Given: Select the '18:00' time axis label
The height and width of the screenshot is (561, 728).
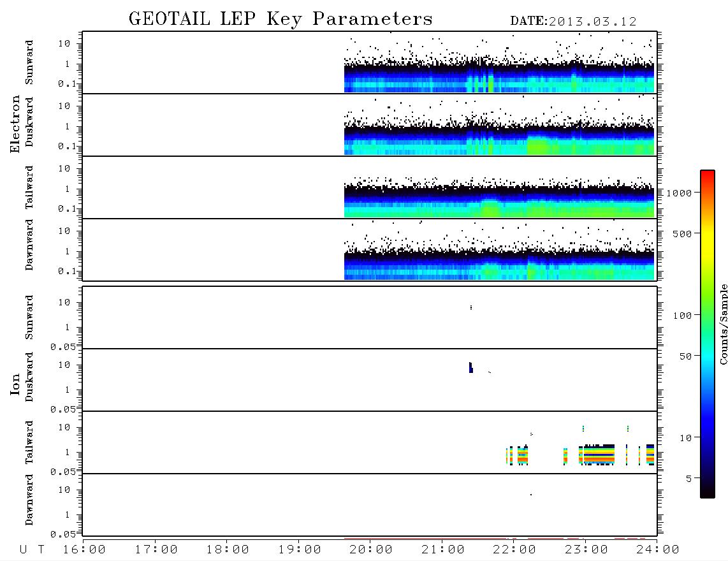Looking at the screenshot, I should 228,550.
